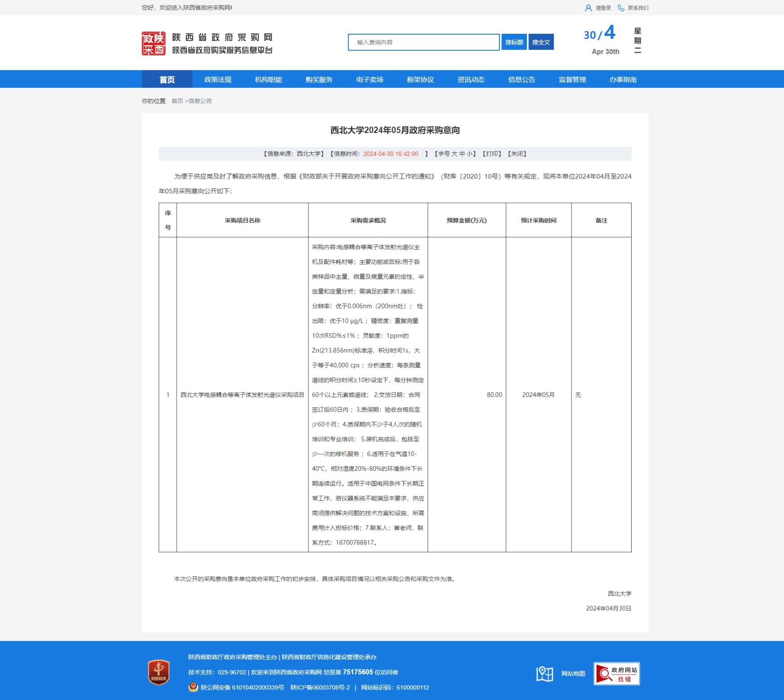
Task: Open the 政策法规 menu item
Action: tap(218, 80)
